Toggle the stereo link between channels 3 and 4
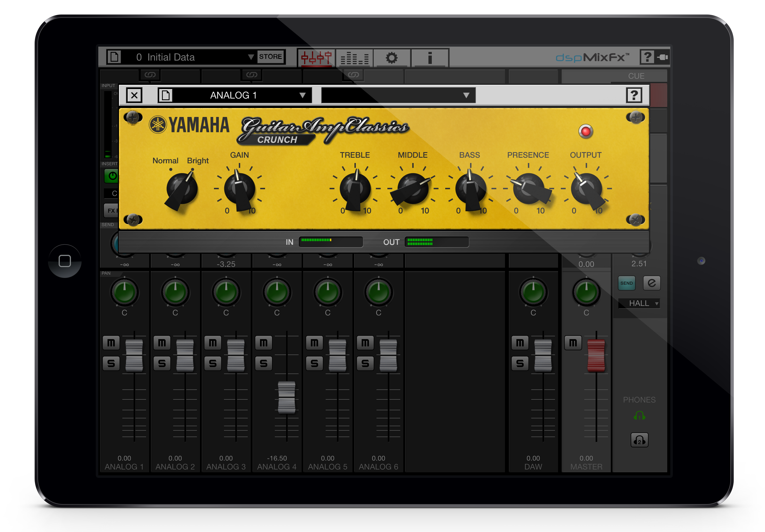Screen dimensions: 765x532 (252, 75)
